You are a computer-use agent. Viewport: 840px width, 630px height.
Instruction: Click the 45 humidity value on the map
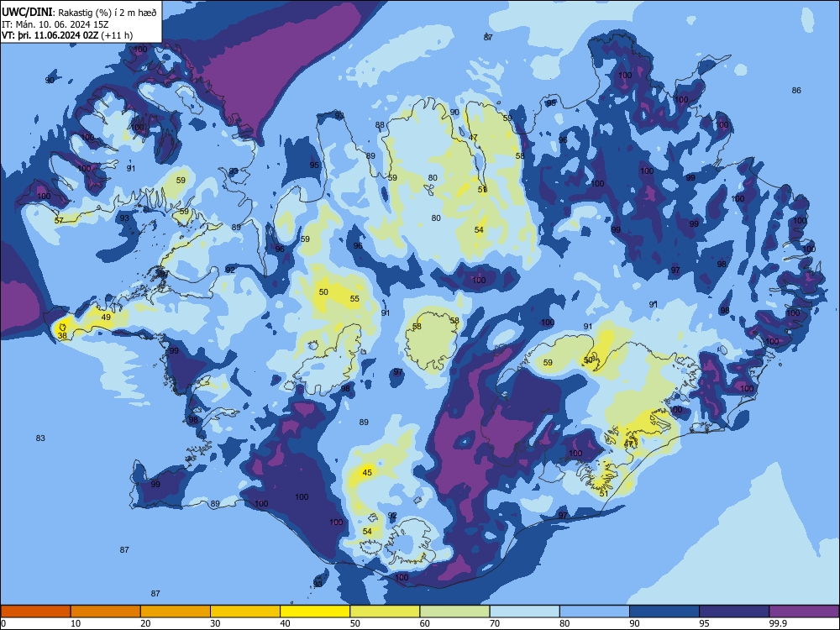[x=367, y=472]
